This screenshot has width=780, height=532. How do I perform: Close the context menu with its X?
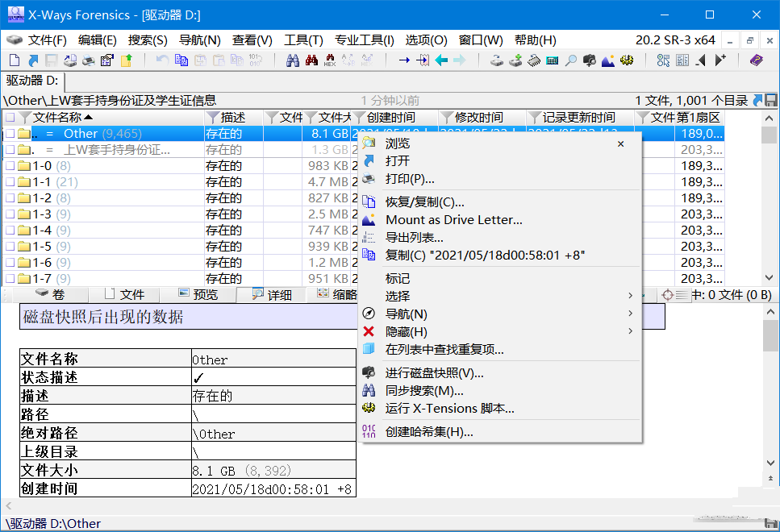(x=621, y=143)
